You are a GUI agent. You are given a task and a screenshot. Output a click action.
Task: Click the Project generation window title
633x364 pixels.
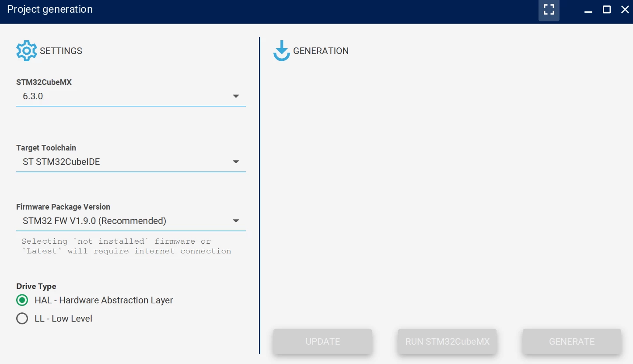[x=50, y=10]
